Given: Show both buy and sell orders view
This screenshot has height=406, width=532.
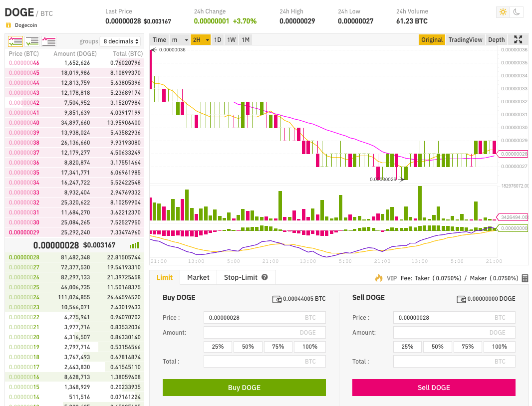Looking at the screenshot, I should [x=15, y=41].
